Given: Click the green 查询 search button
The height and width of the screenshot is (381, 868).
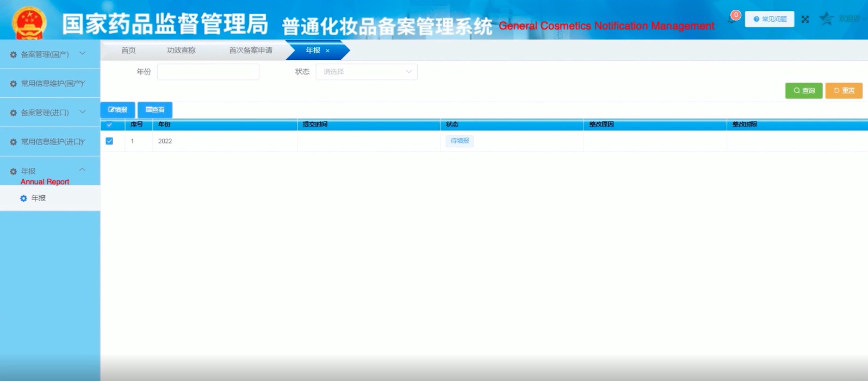Looking at the screenshot, I should (x=804, y=91).
